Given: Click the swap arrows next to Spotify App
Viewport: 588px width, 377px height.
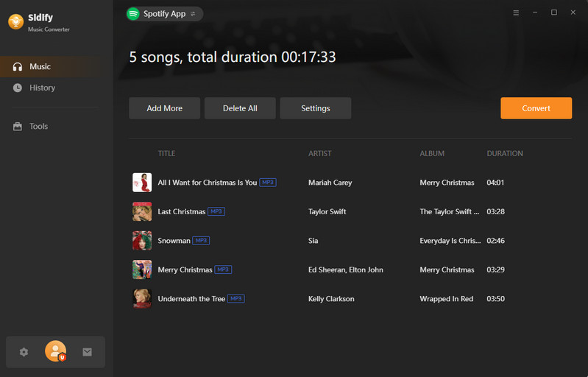Looking at the screenshot, I should coord(193,14).
